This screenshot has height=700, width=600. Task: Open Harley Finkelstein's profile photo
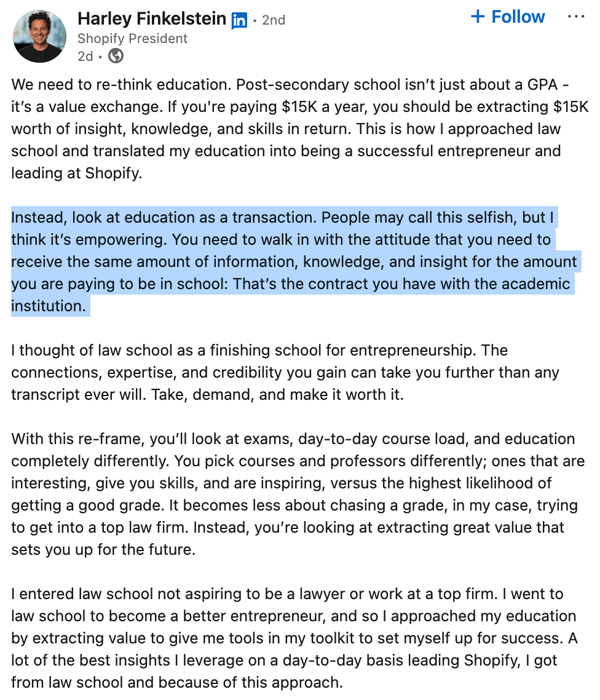(39, 36)
